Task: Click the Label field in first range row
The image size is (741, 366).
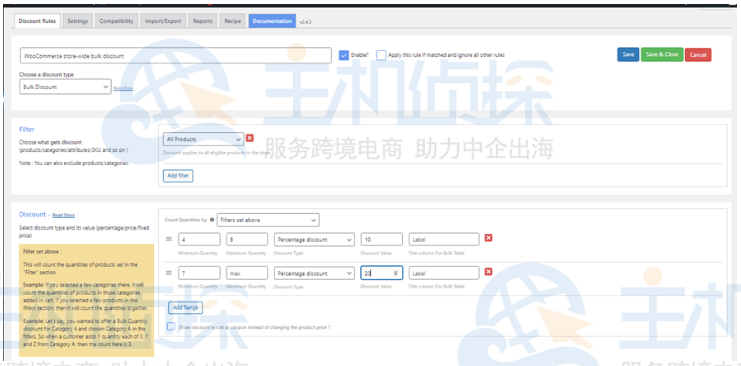Action: click(x=444, y=239)
